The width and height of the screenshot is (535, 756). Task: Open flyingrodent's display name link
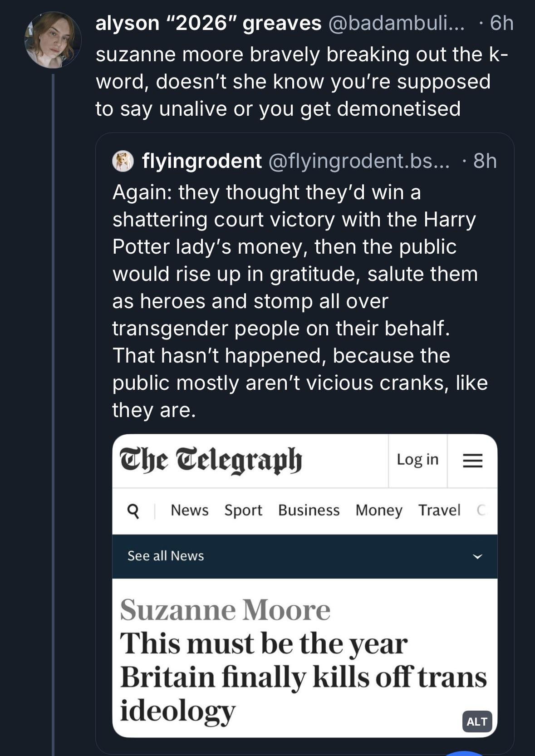202,161
